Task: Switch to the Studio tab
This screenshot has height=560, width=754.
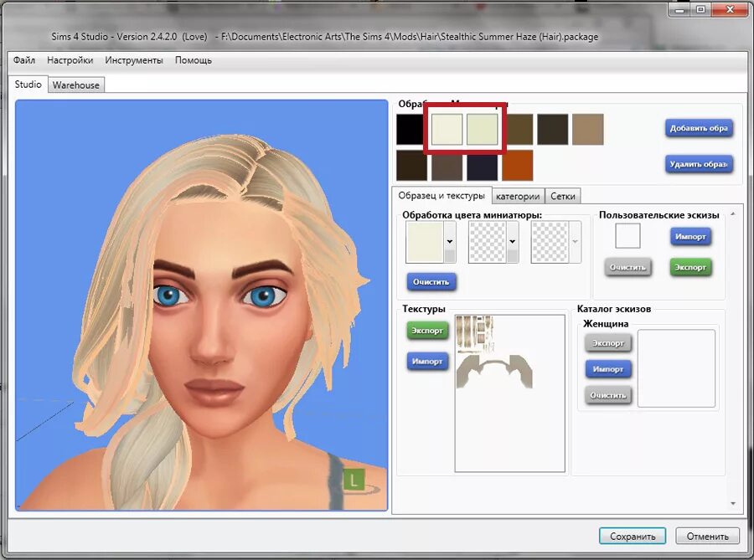Action: pyautogui.click(x=28, y=84)
